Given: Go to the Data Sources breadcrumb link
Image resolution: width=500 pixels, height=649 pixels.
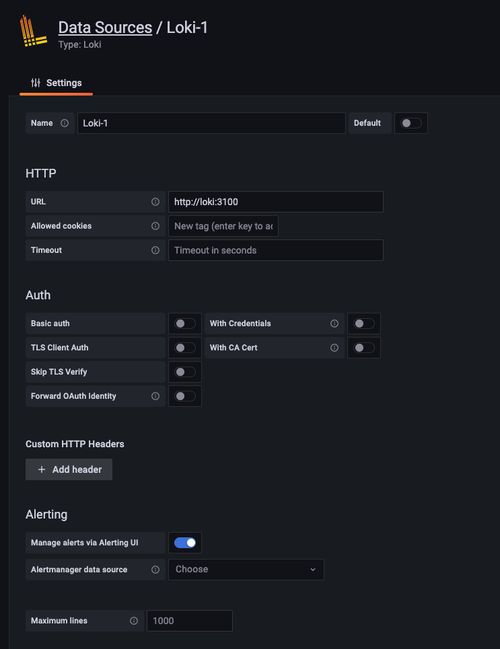Looking at the screenshot, I should coord(105,28).
